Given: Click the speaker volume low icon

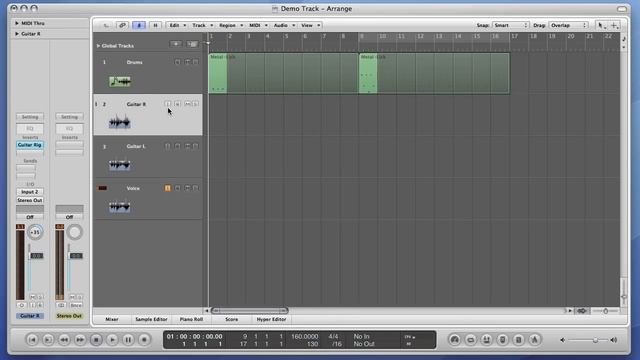Looking at the screenshot, I should pos(562,340).
